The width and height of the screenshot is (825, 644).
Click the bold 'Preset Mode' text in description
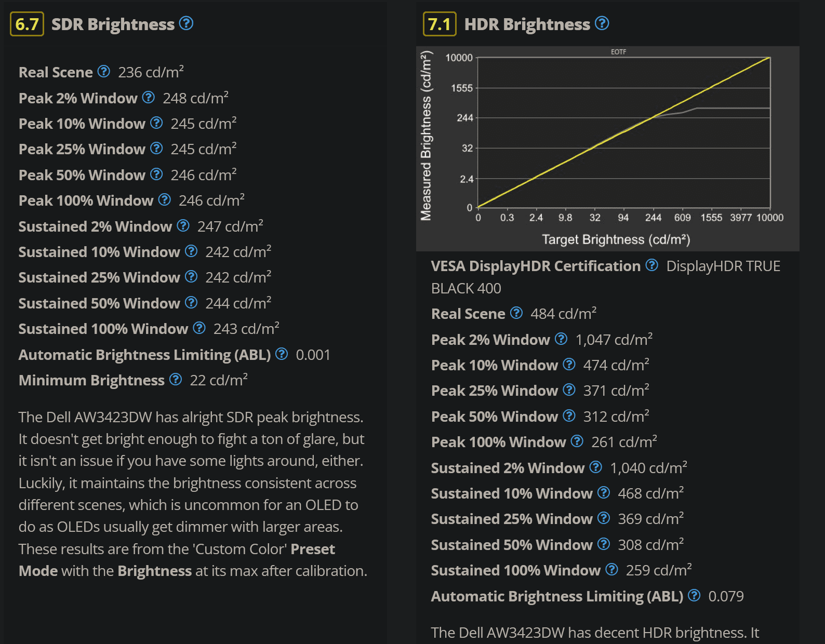[x=177, y=560]
